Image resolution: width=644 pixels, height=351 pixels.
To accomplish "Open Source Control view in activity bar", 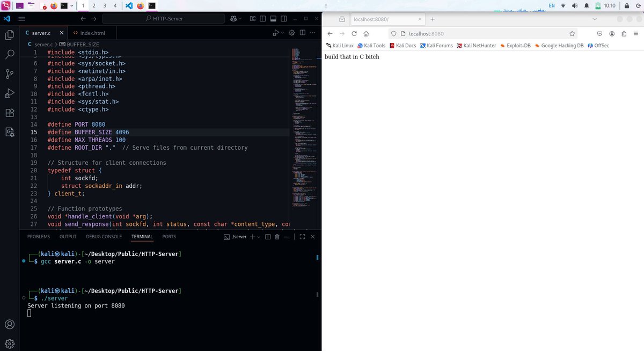I will 9,74.
